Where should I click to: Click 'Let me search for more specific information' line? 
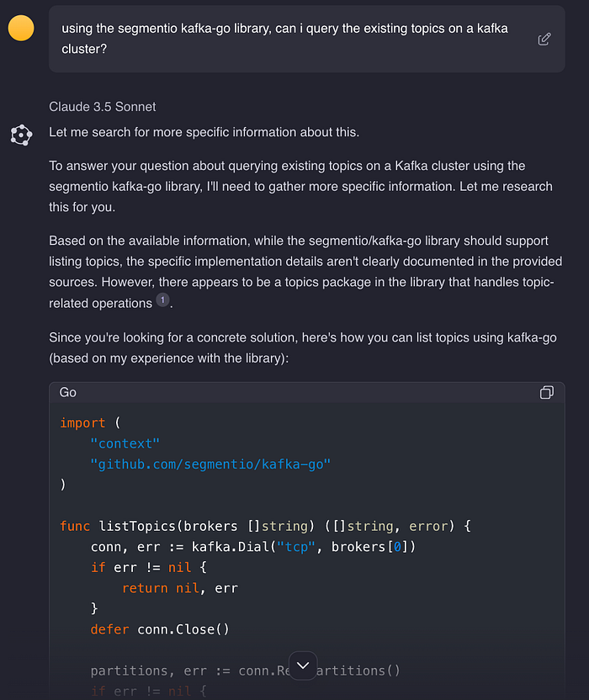coord(204,133)
